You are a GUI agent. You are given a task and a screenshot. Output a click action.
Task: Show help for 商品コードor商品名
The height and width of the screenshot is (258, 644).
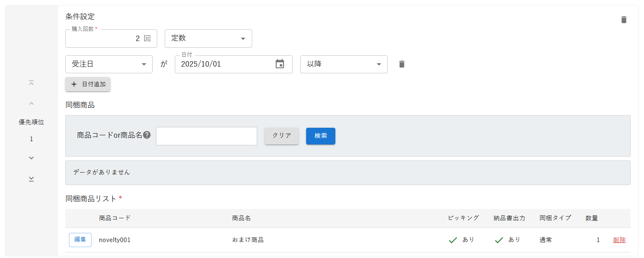(x=147, y=135)
